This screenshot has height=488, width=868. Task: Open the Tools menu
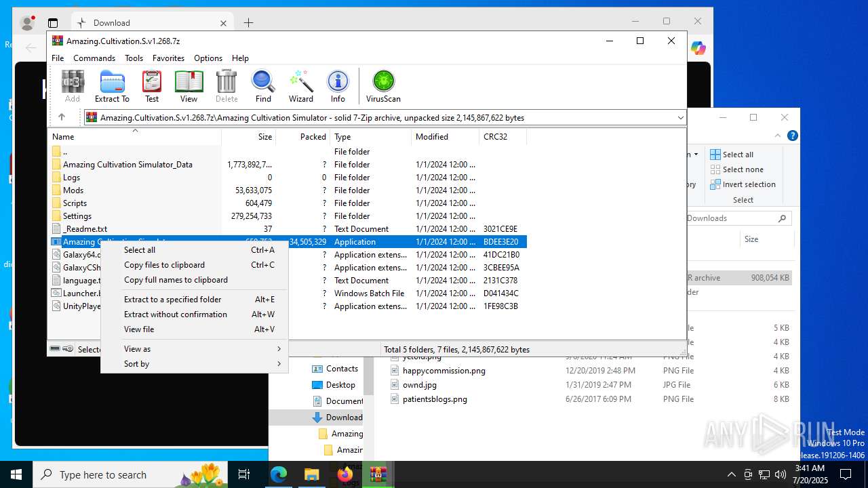tap(134, 58)
